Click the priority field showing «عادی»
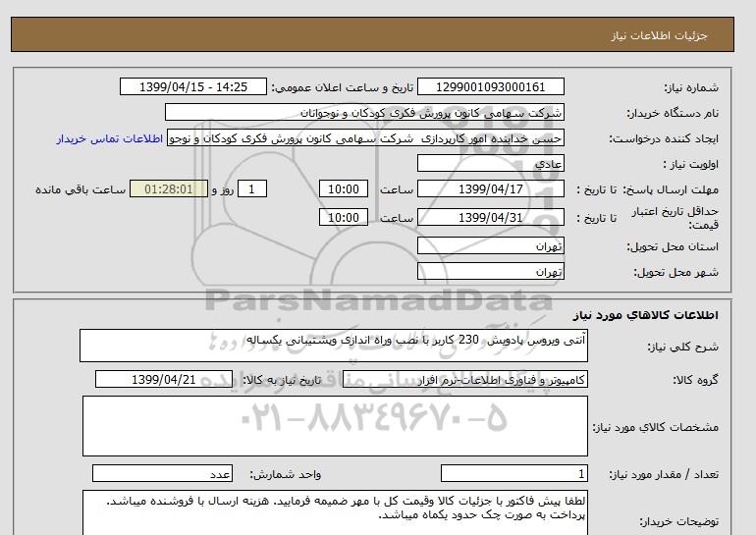Image resolution: width=756 pixels, height=535 pixels. point(490,163)
